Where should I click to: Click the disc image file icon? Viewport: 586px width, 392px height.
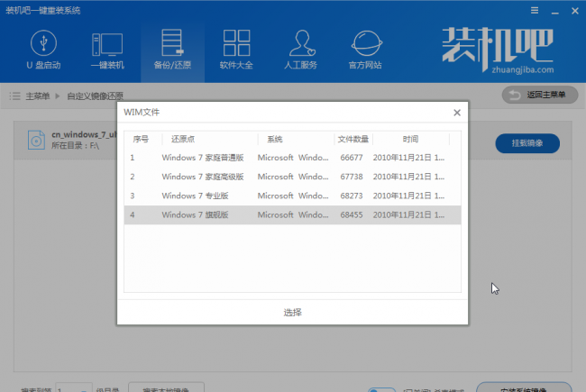36,140
